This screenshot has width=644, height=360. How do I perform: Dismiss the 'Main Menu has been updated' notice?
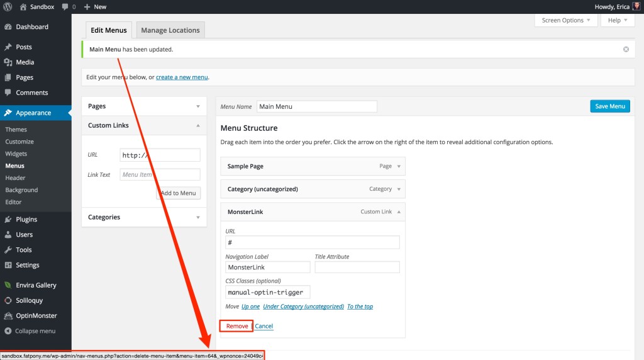click(626, 49)
